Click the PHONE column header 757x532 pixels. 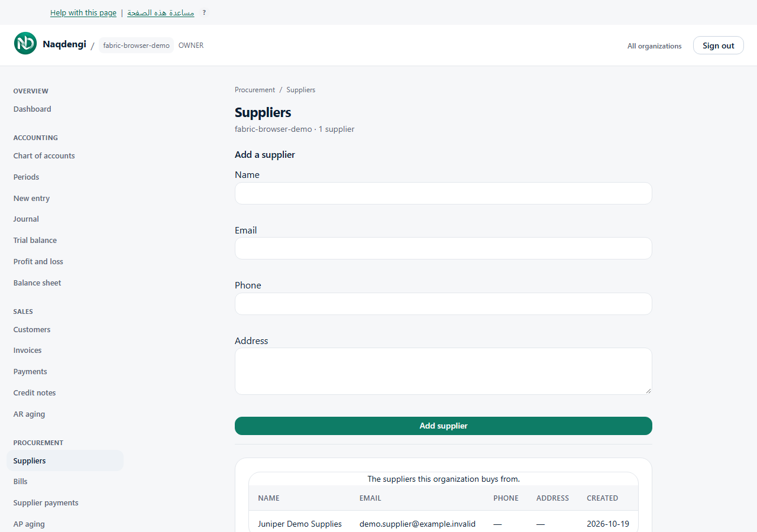pos(506,498)
